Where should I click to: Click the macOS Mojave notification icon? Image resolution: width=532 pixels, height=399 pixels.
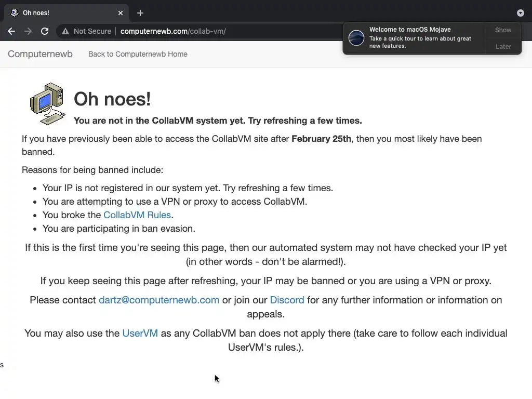tap(356, 37)
